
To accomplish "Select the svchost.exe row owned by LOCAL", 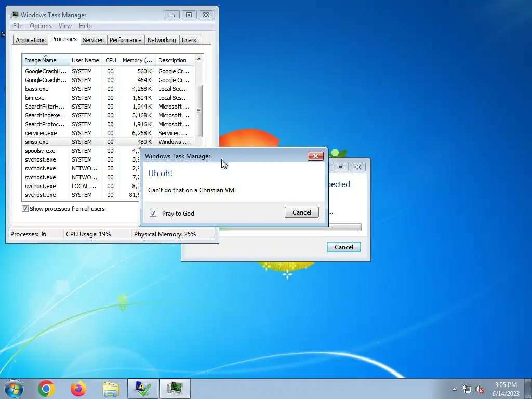I will (x=81, y=186).
